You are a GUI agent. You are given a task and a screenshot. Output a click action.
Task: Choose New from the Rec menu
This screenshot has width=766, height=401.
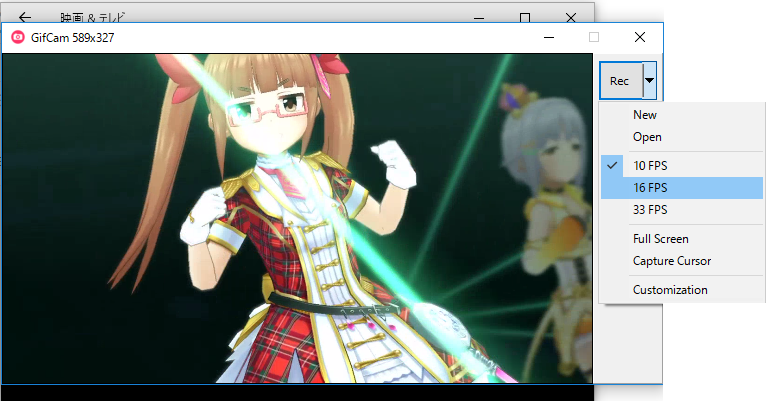(681, 115)
